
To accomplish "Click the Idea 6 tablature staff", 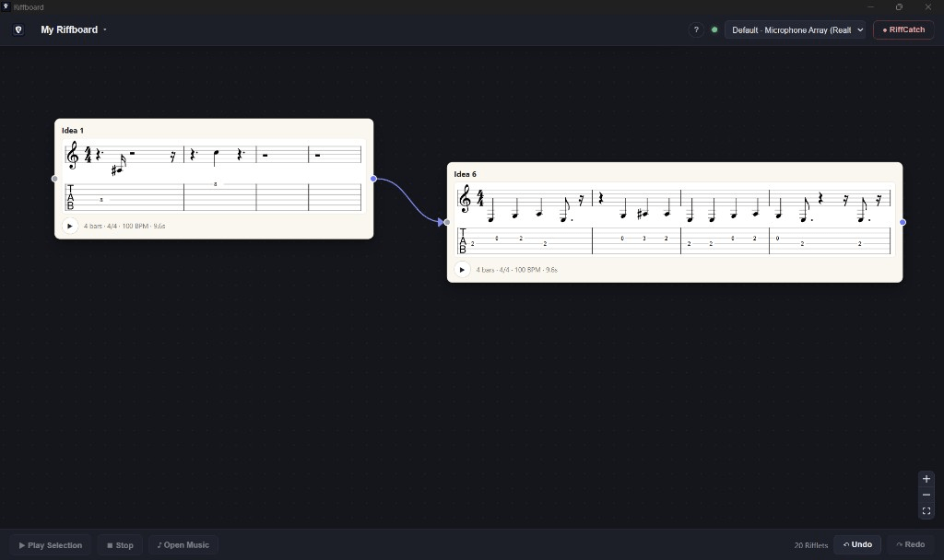I will coord(674,240).
